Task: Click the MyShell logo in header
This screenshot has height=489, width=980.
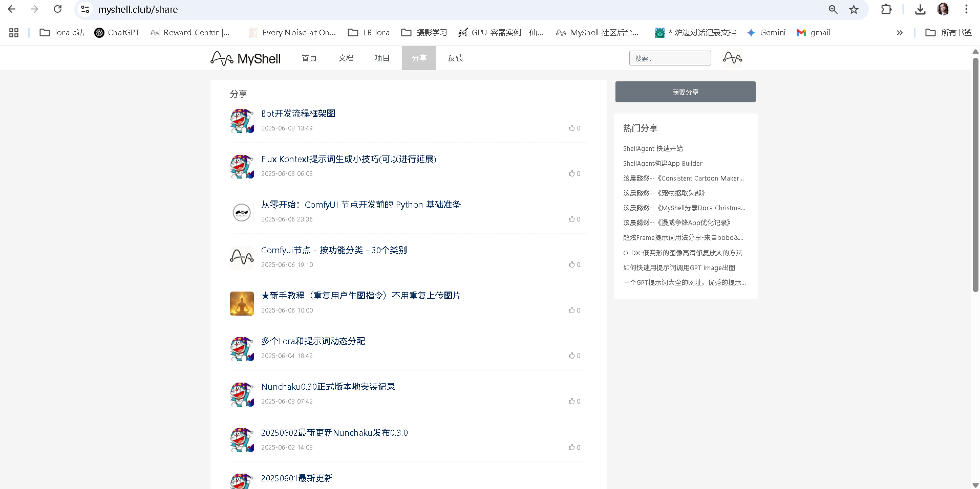Action: tap(245, 58)
